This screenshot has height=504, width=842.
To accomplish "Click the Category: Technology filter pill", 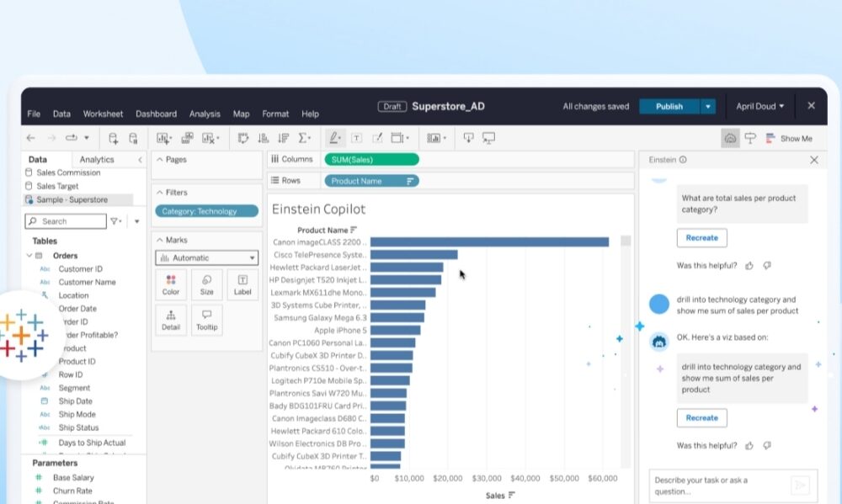I will 207,211.
